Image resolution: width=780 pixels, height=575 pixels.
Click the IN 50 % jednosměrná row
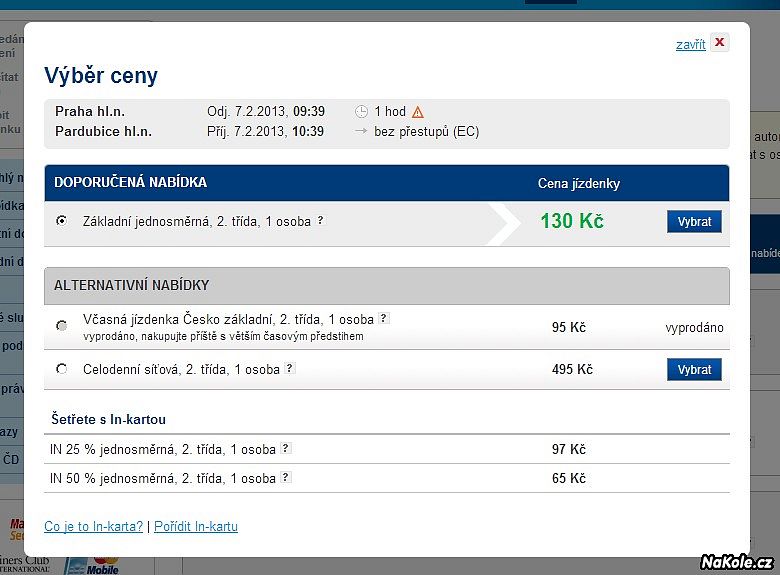pos(387,479)
